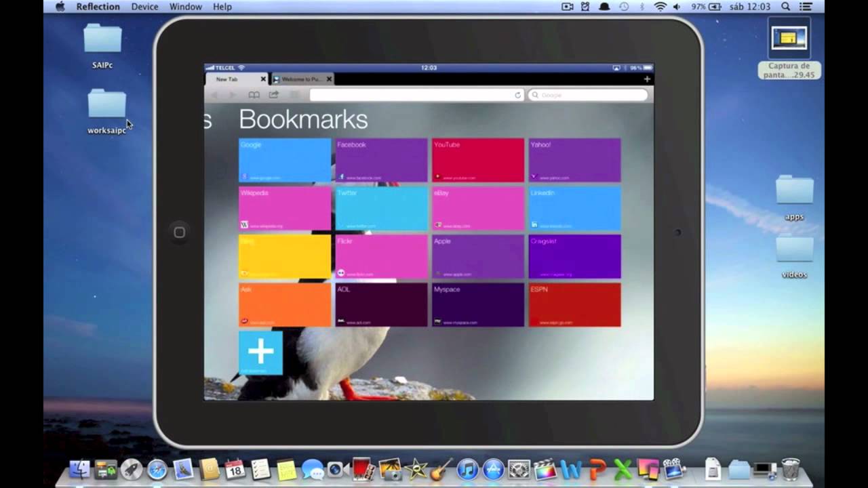Open iMovie star icon in the dock
This screenshot has width=868, height=488.
415,469
